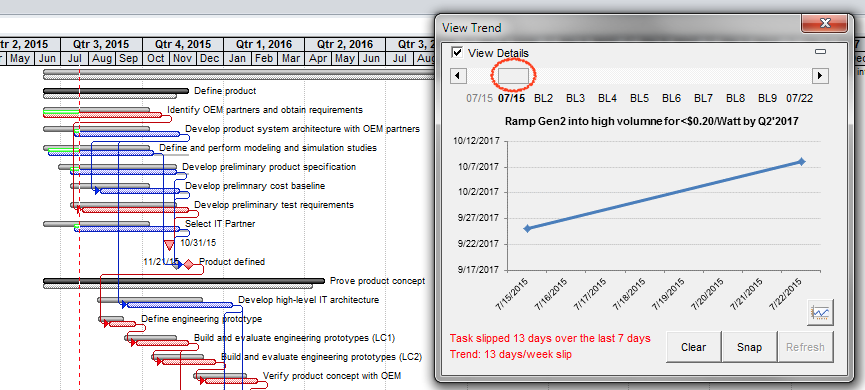Screen dimensions: 865x390
Task: Click the Qtr 3, 2015 timescale header
Action: (102, 45)
